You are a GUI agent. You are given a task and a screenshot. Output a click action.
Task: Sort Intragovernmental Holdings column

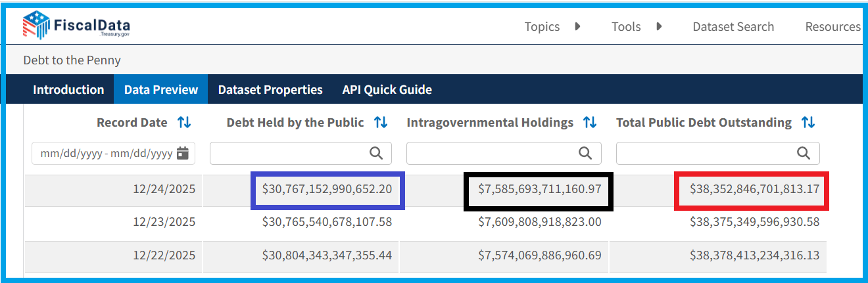[x=590, y=122]
